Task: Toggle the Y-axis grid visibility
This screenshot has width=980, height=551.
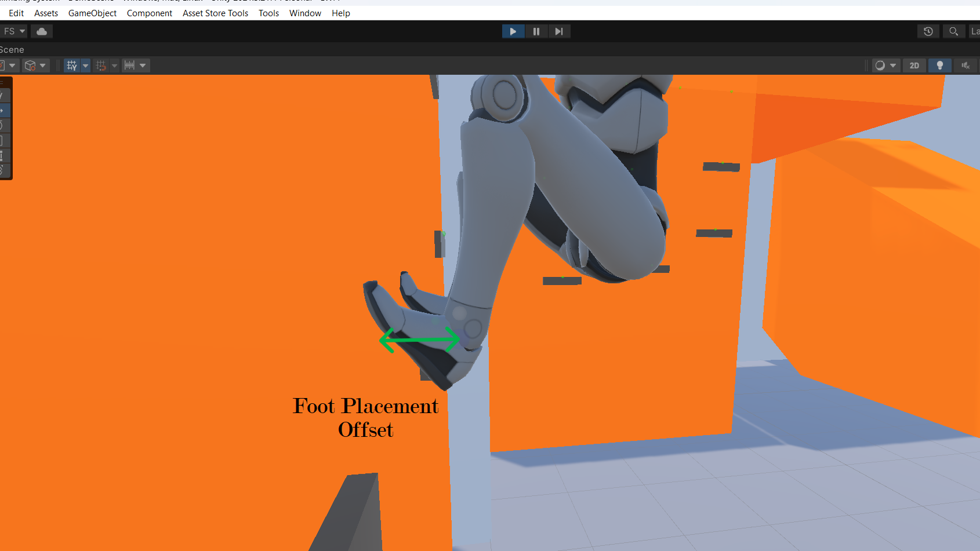Action: pyautogui.click(x=71, y=65)
